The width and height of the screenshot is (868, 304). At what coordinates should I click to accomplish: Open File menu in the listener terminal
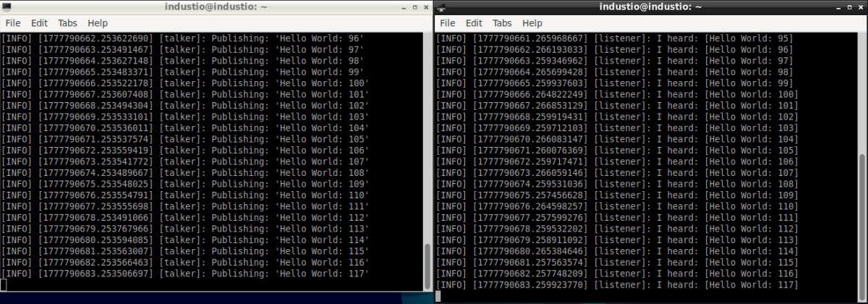448,23
